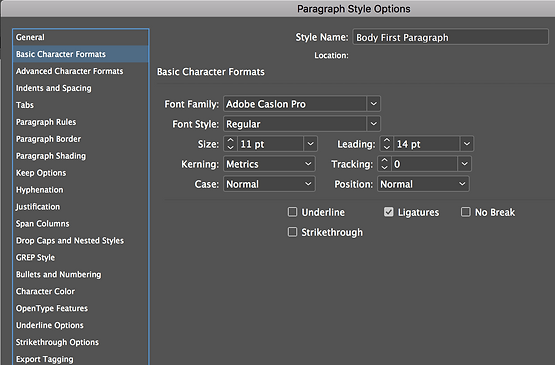Open the Size dropdown list
This screenshot has height=365, width=555.
[310, 144]
